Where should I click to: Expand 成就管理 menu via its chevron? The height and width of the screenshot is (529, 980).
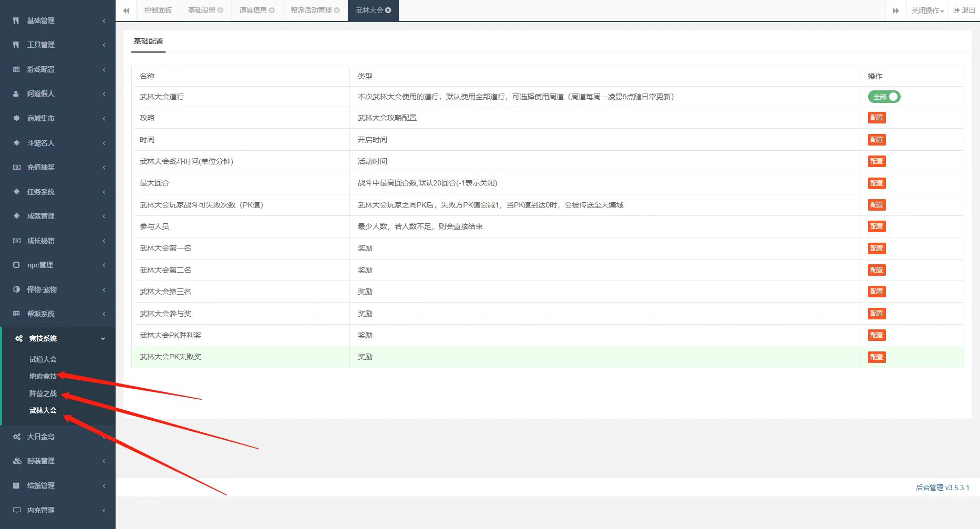pos(104,216)
